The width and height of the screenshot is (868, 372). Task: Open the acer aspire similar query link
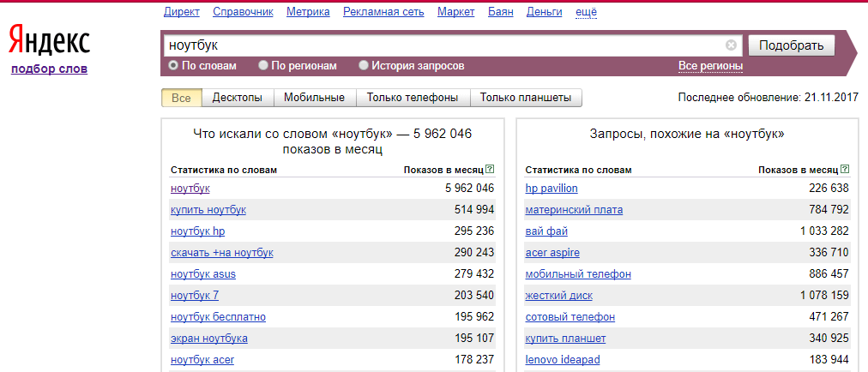click(x=552, y=252)
